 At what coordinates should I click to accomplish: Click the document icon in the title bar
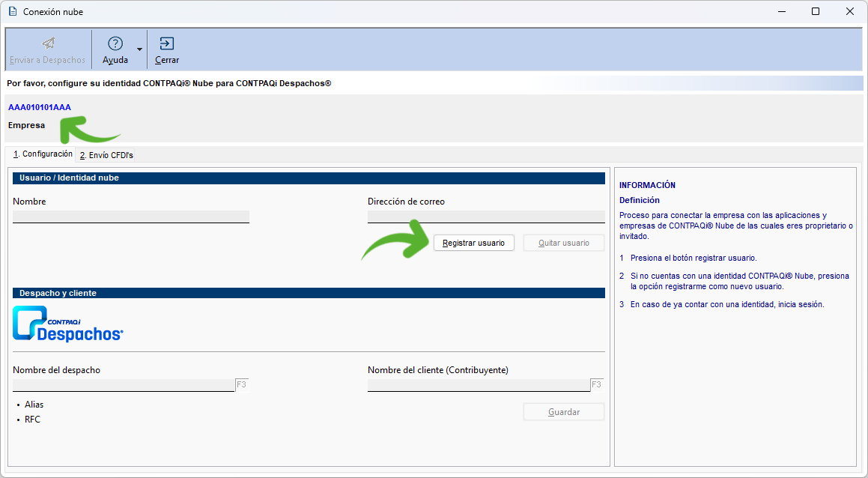pyautogui.click(x=12, y=11)
